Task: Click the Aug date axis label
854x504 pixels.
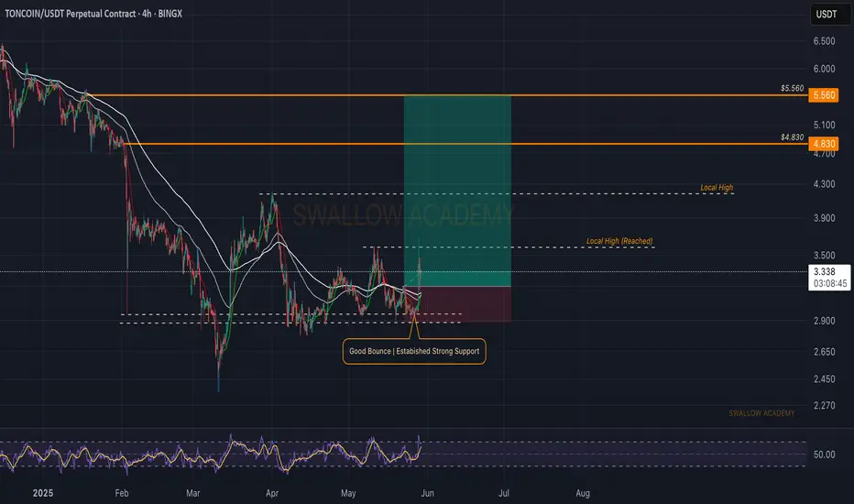Action: tap(583, 493)
